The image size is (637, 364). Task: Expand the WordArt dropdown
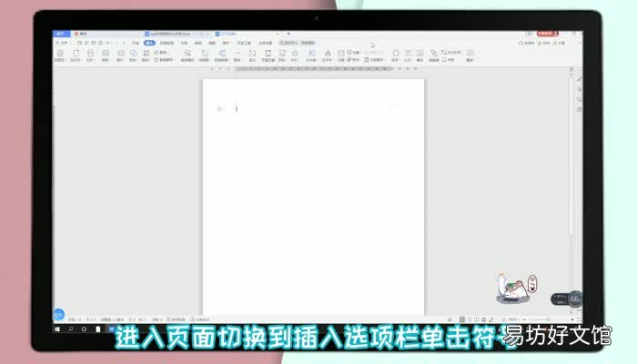tap(328, 60)
